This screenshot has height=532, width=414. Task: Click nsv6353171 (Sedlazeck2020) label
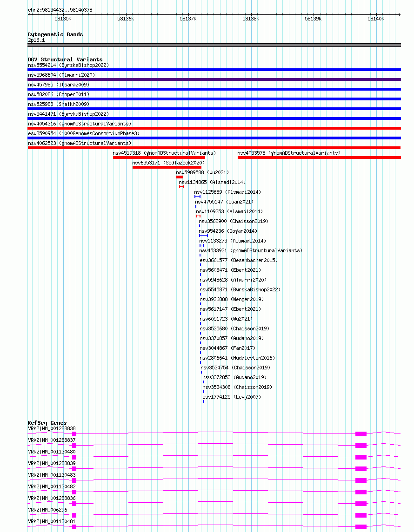(168, 163)
